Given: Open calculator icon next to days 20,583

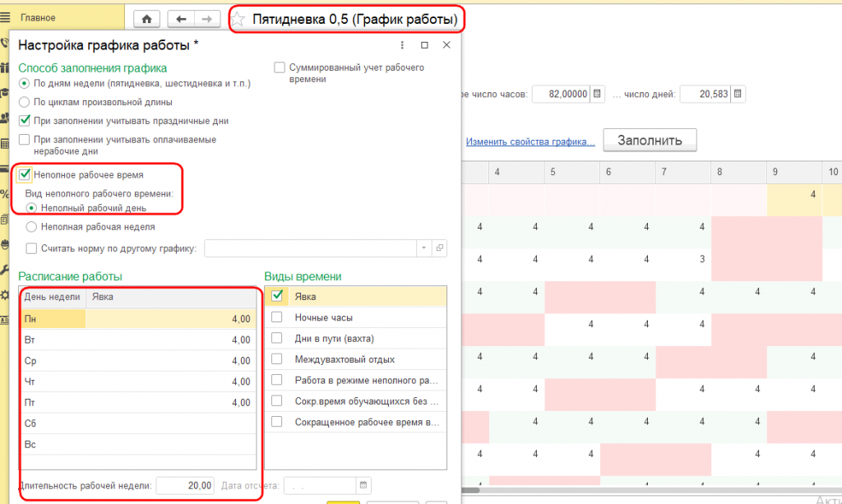Looking at the screenshot, I should point(738,94).
